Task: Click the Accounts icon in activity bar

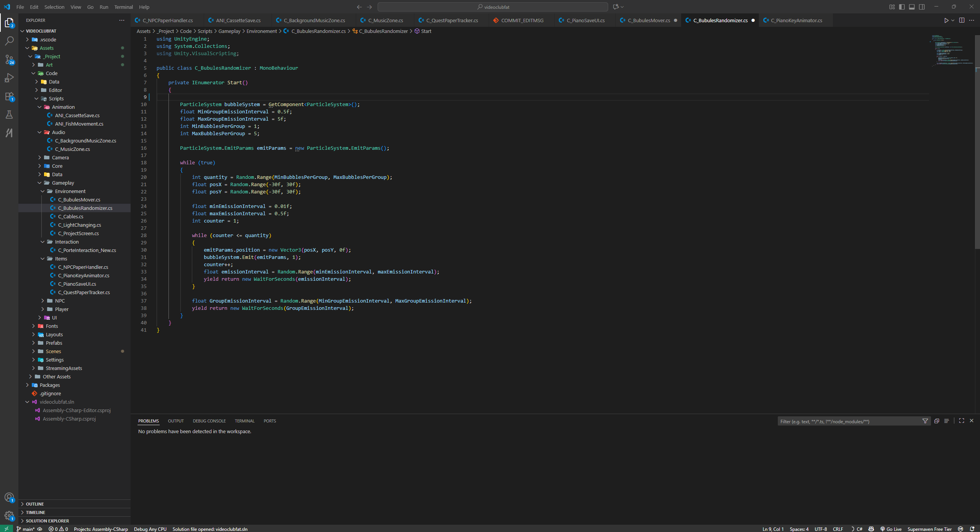Action: (9, 497)
